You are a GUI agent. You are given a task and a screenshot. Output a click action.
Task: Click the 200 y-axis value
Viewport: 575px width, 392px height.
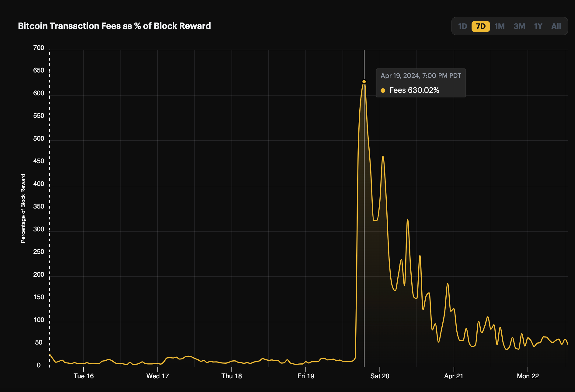point(39,275)
